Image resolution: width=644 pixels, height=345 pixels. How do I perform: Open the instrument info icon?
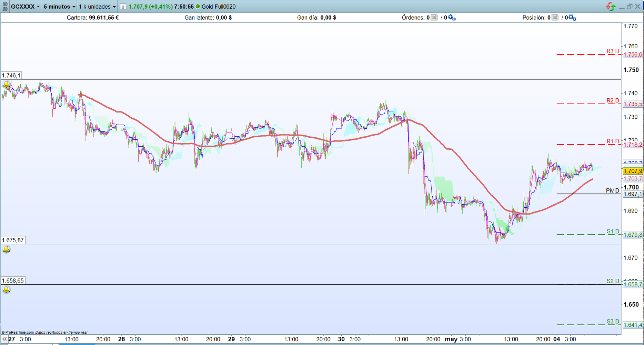click(x=123, y=7)
